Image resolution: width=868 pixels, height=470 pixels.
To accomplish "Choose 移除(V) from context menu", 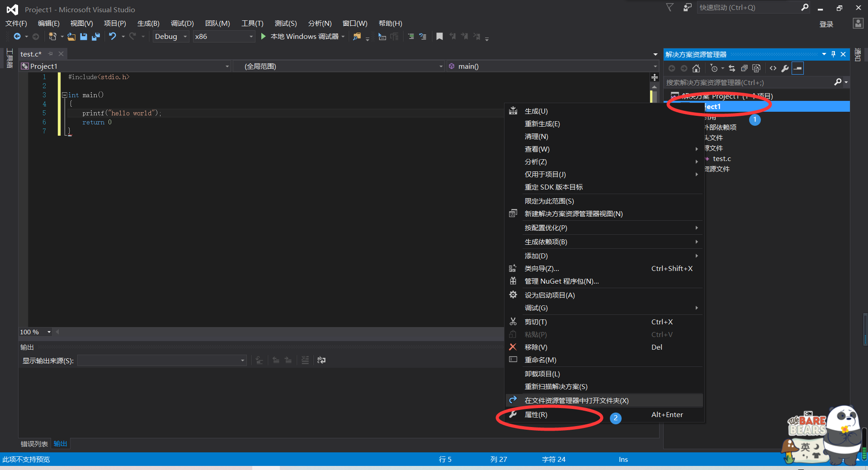I will pos(604,347).
